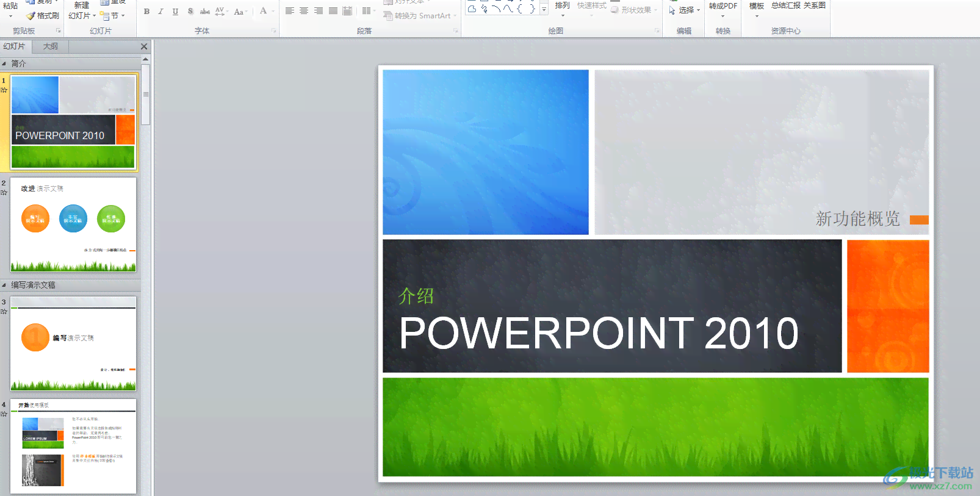Open the Paragraph (段落) dialog launcher

coord(456,31)
